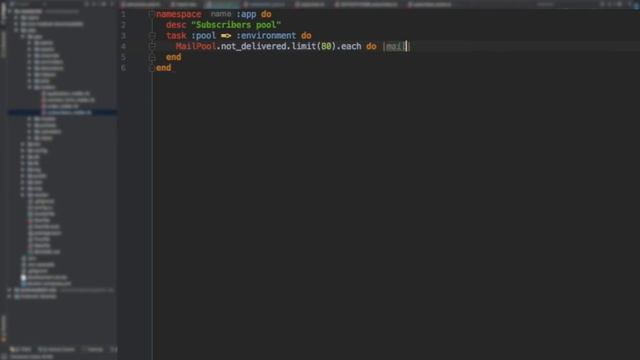The image size is (640, 360).
Task: Click the 'limit' method call on line 4
Action: (x=304, y=46)
